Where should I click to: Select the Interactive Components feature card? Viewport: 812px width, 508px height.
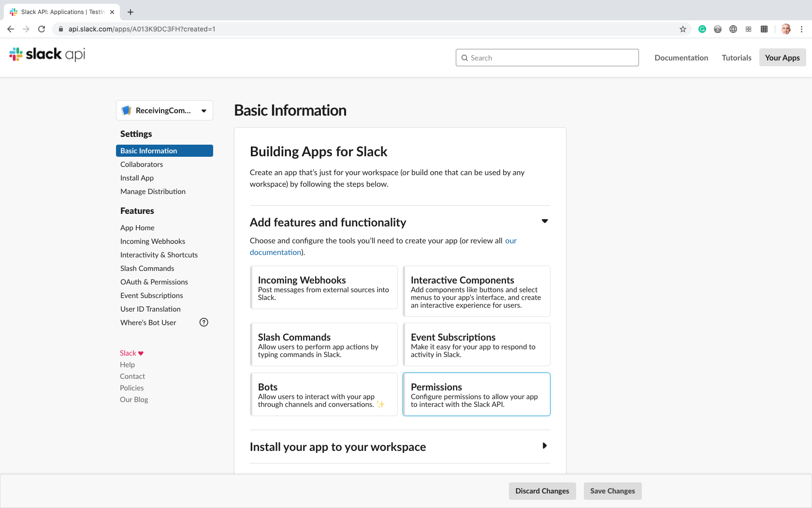(x=477, y=291)
